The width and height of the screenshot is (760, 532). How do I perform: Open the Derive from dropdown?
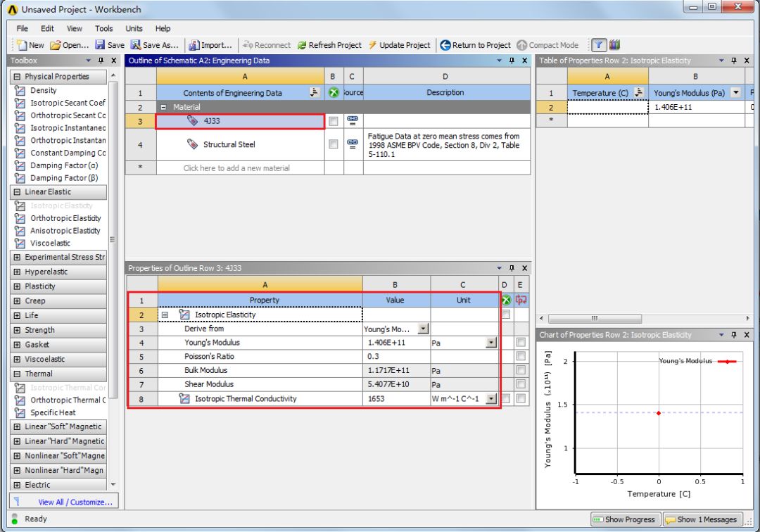(x=423, y=329)
